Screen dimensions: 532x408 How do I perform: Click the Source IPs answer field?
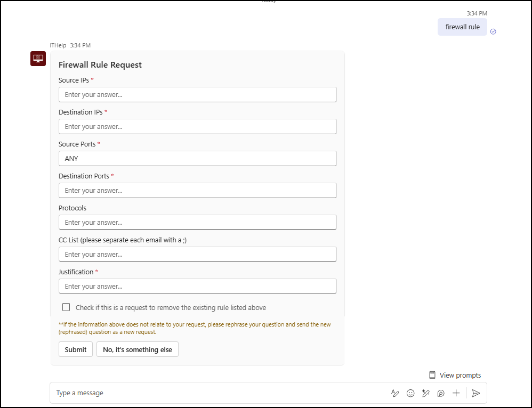pyautogui.click(x=197, y=94)
